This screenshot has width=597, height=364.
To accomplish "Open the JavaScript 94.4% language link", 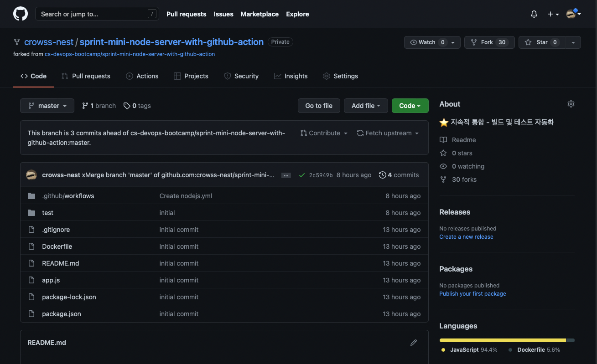I will (x=469, y=350).
